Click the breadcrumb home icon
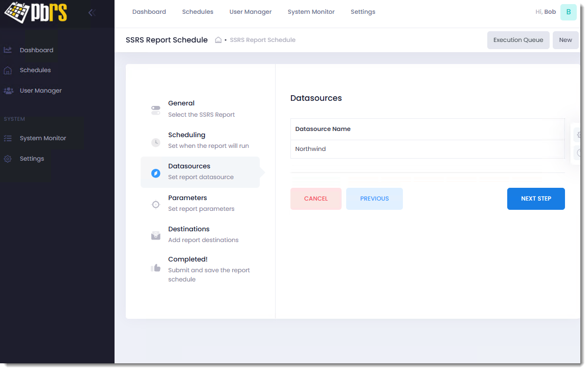Viewport: 588px width, 371px height. point(218,40)
